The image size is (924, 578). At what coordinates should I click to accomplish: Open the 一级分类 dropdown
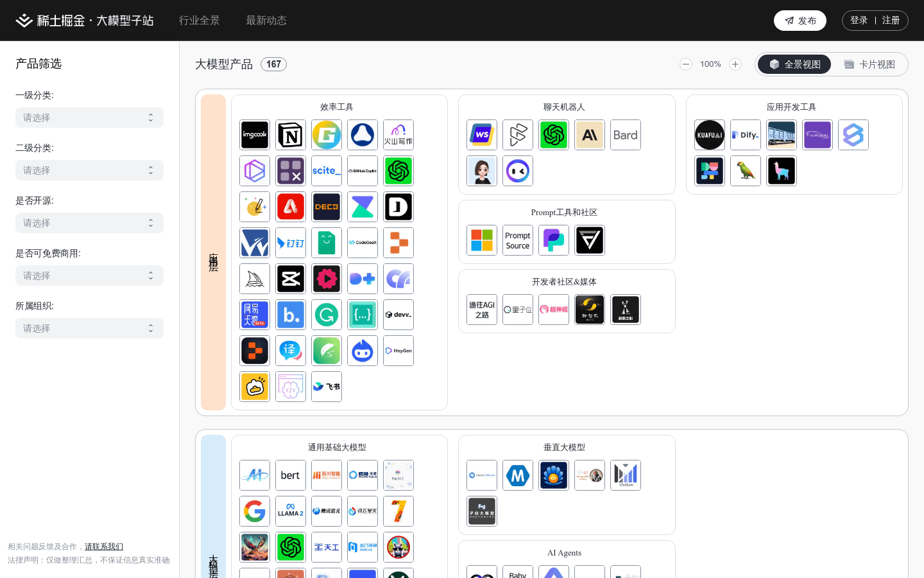[x=89, y=118]
